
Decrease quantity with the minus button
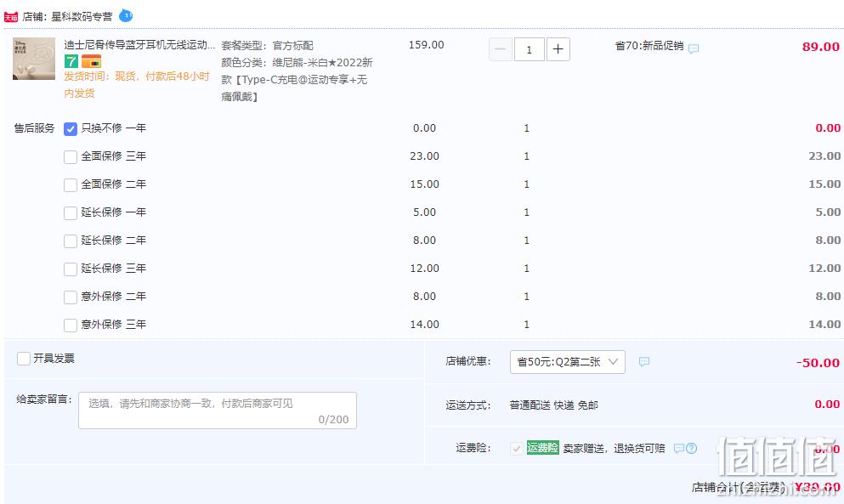(500, 49)
